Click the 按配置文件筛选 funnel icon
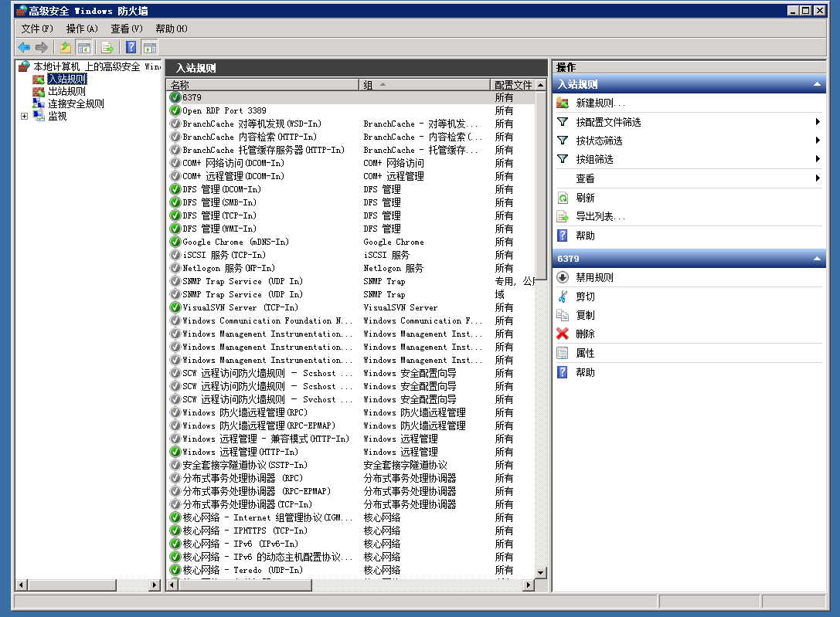Screen dimensions: 840x617 point(563,122)
